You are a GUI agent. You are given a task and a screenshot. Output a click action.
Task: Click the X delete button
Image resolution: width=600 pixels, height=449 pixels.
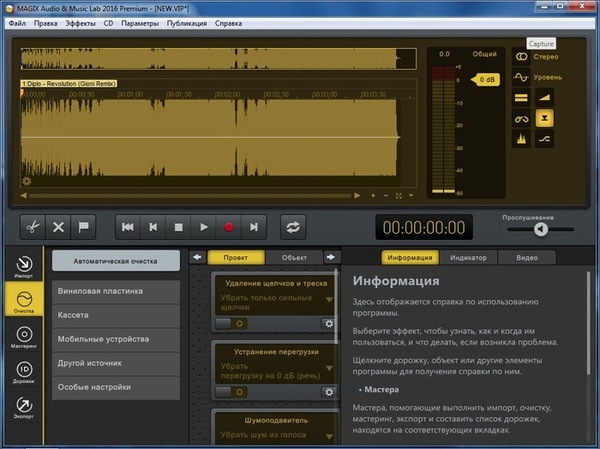coord(58,227)
